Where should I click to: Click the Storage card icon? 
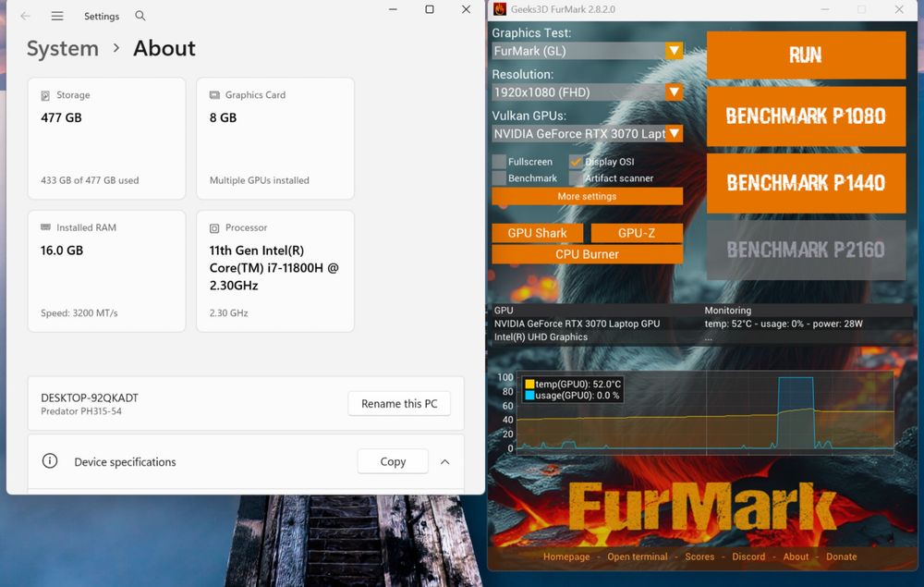pos(45,95)
